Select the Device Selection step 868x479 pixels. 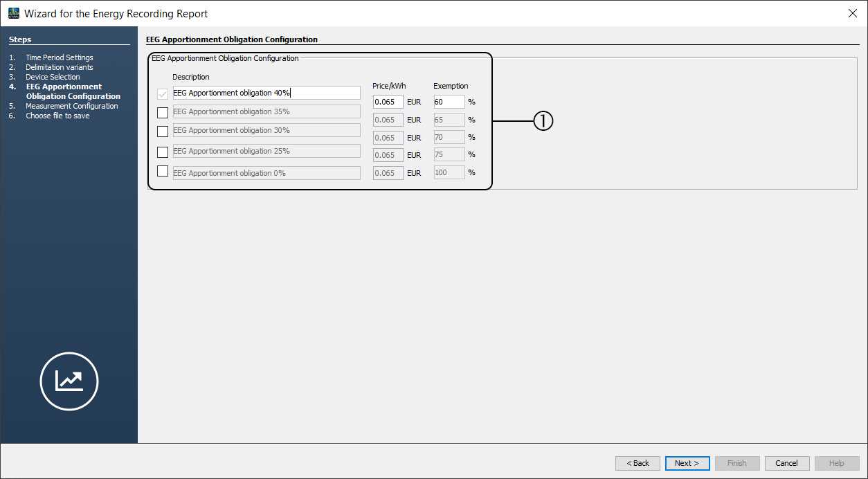click(53, 77)
